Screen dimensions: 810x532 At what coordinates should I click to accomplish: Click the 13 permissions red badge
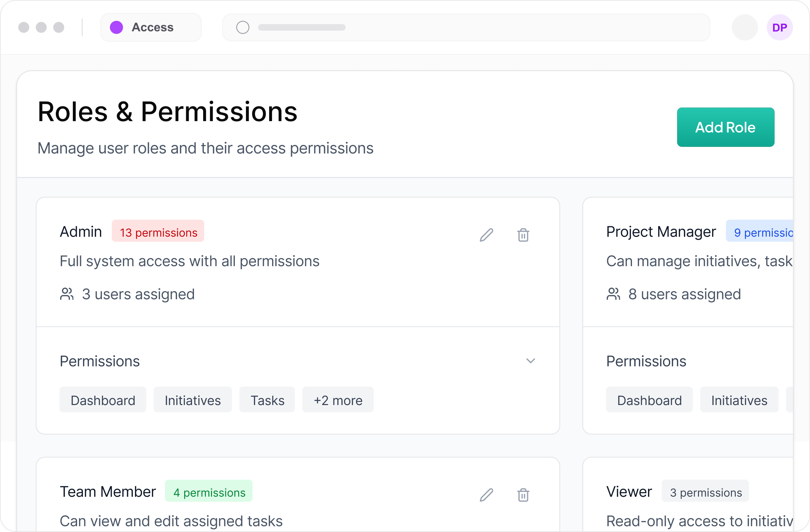click(x=158, y=232)
